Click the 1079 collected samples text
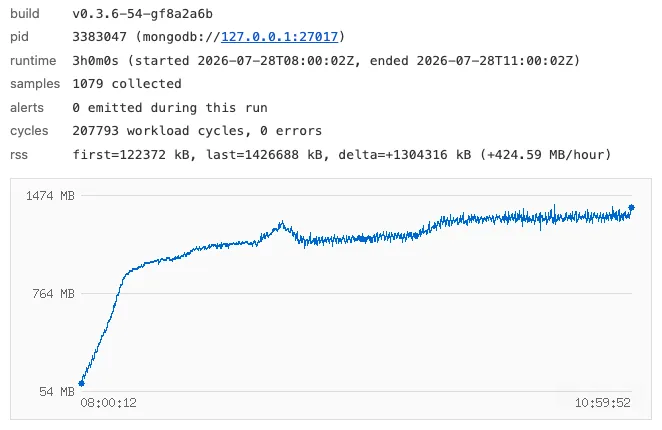The width and height of the screenshot is (662, 430). [x=127, y=84]
